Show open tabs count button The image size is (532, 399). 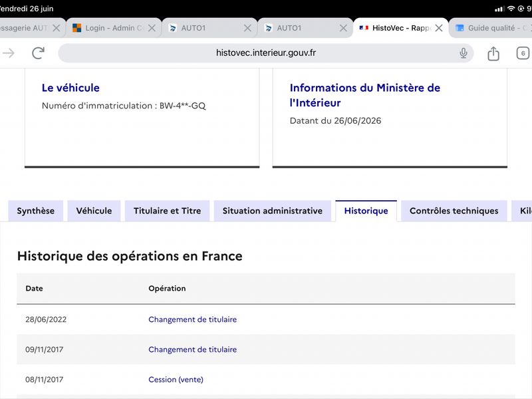523,53
